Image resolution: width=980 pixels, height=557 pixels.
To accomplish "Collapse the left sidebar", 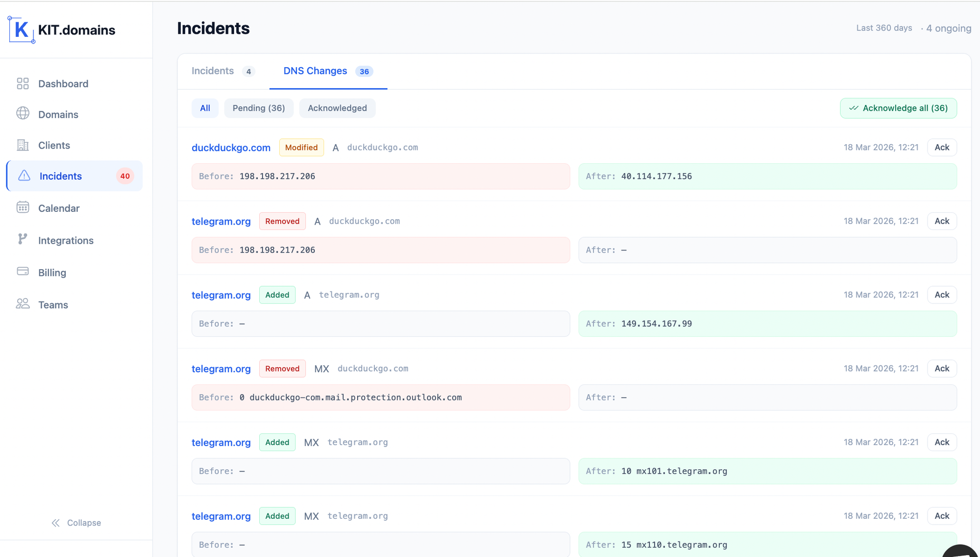I will 76,523.
